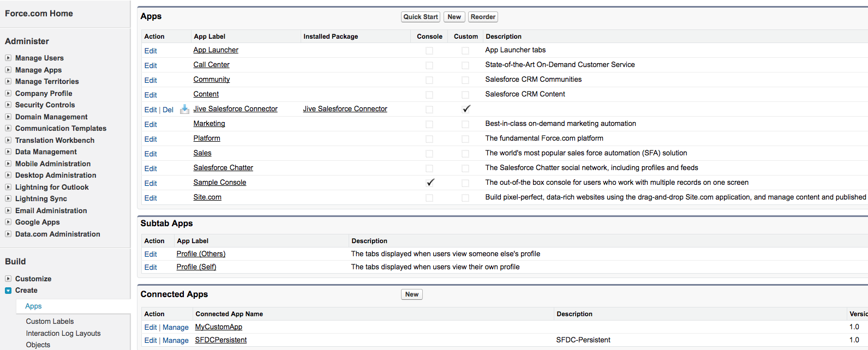
Task: Expand Lightning for Outlook arrow
Action: click(8, 187)
